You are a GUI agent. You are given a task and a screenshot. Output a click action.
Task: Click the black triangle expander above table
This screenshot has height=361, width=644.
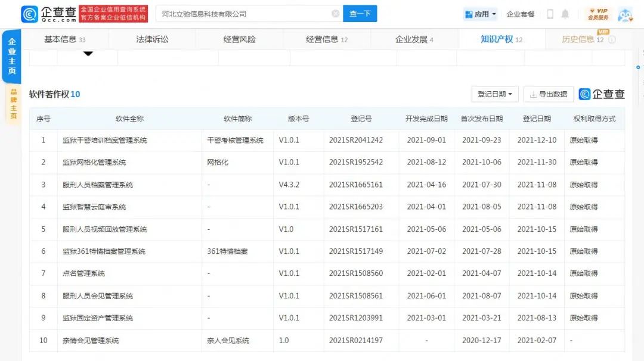[88, 54]
